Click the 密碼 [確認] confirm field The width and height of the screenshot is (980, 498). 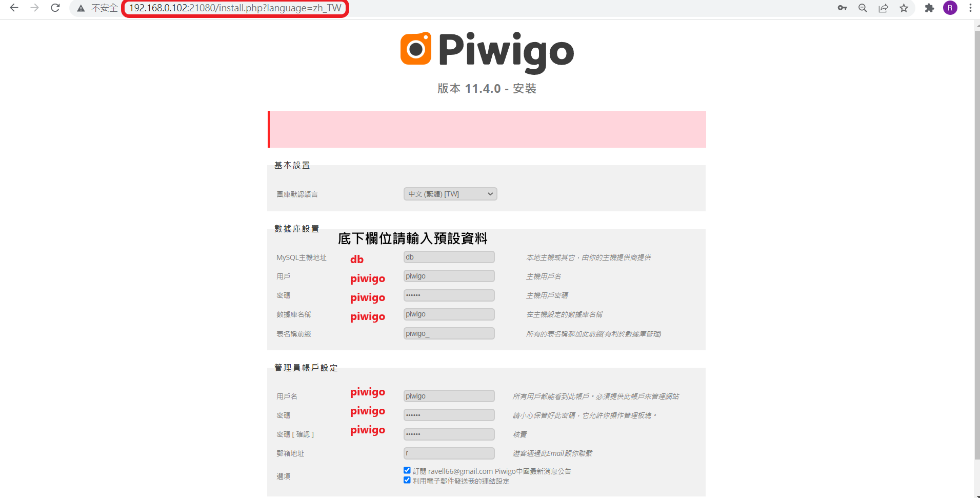pyautogui.click(x=449, y=434)
